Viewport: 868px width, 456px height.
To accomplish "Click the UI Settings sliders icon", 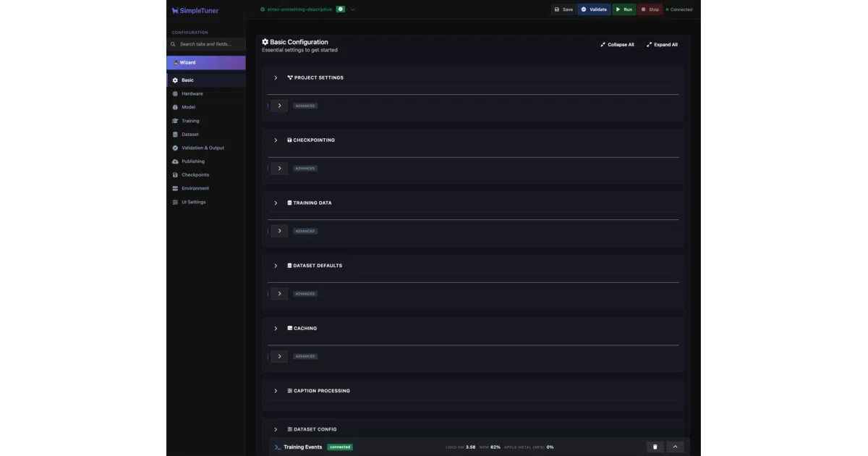I will 175,202.
